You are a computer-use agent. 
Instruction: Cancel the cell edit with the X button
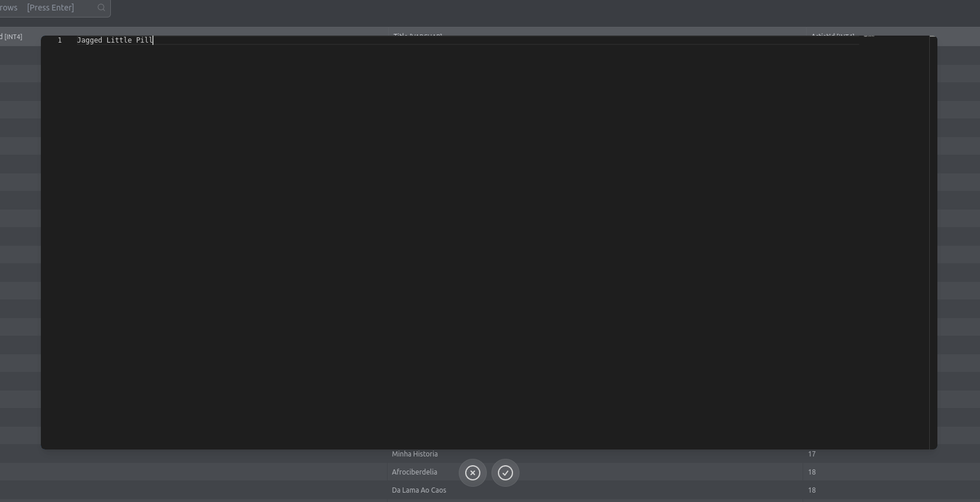click(473, 473)
